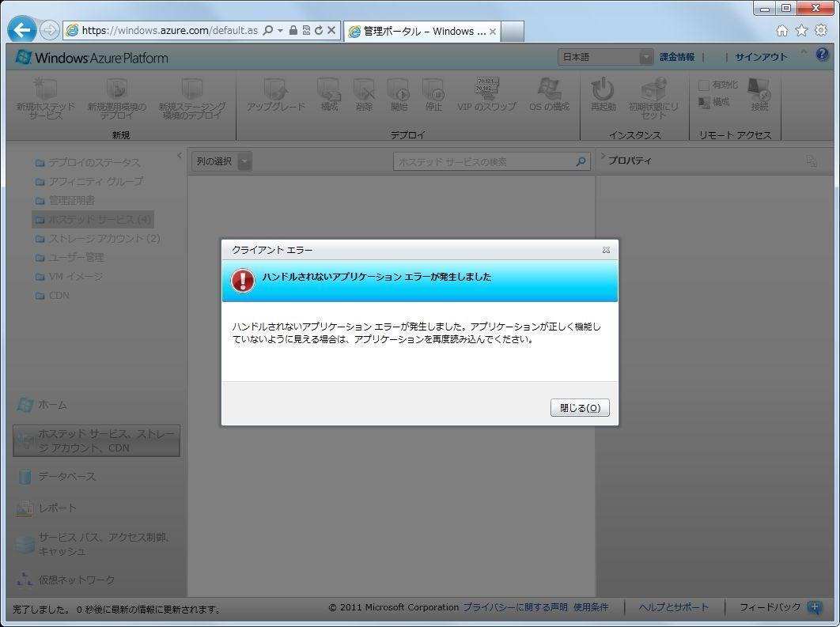Click the search magnifier in hosted service search
840x627 pixels.
coord(581,161)
